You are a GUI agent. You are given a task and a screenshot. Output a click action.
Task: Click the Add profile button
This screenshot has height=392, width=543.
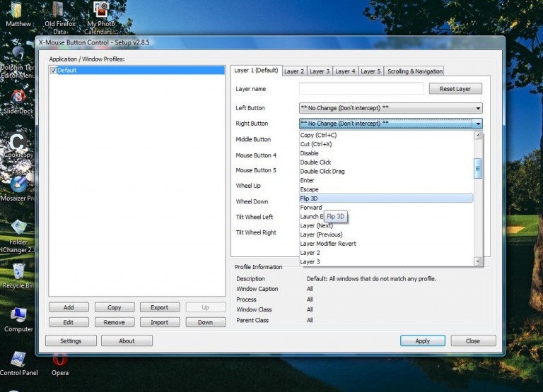[x=69, y=307]
